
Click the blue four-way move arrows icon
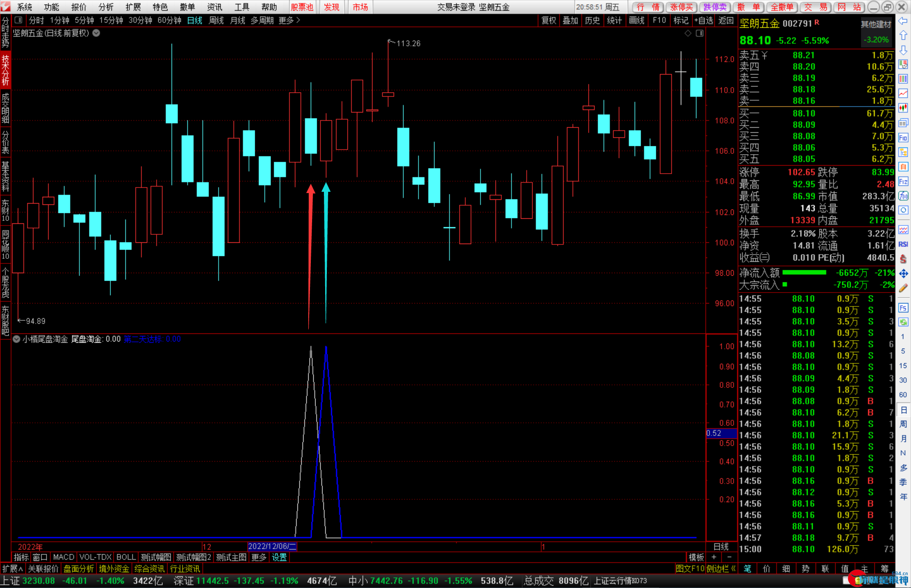coord(903,274)
